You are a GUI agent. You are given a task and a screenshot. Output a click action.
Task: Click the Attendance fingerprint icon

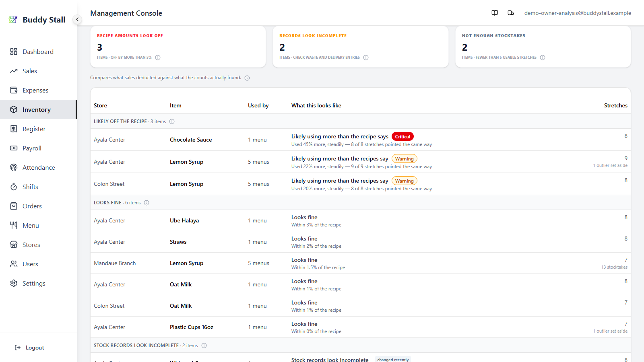click(x=14, y=167)
